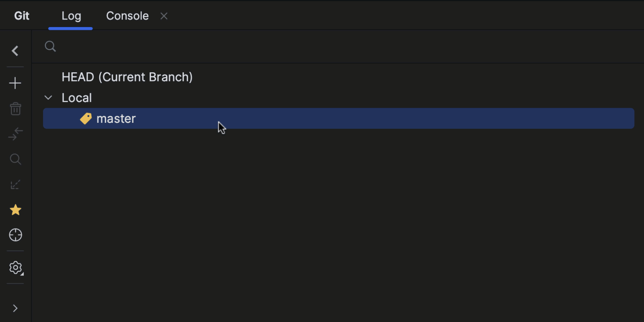Expand the bottom right chevron in sidebar
The height and width of the screenshot is (322, 644).
tap(15, 308)
